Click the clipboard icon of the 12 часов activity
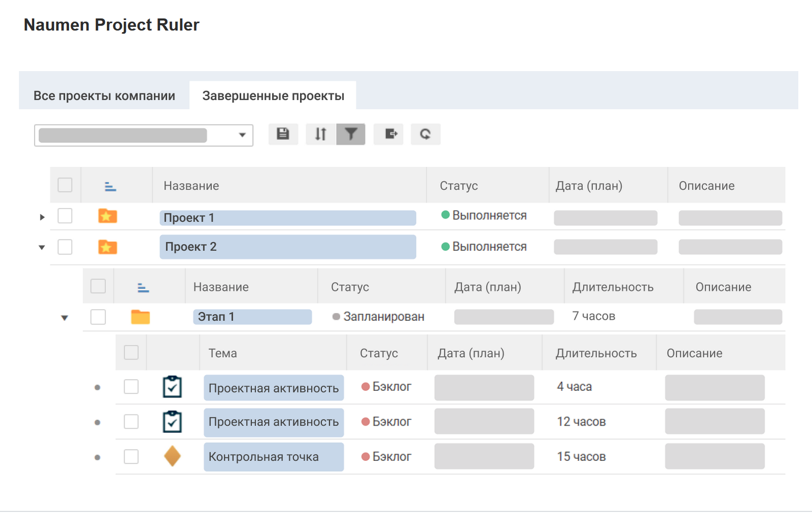 tap(172, 421)
